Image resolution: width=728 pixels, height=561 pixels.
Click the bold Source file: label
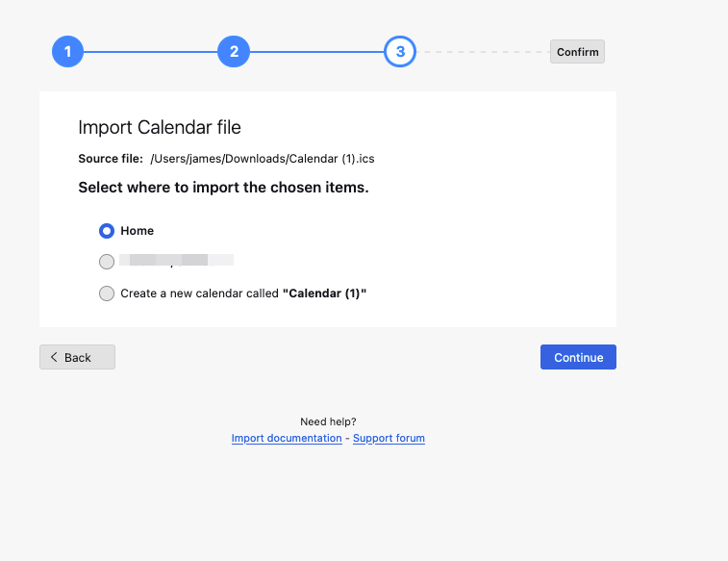click(x=111, y=159)
